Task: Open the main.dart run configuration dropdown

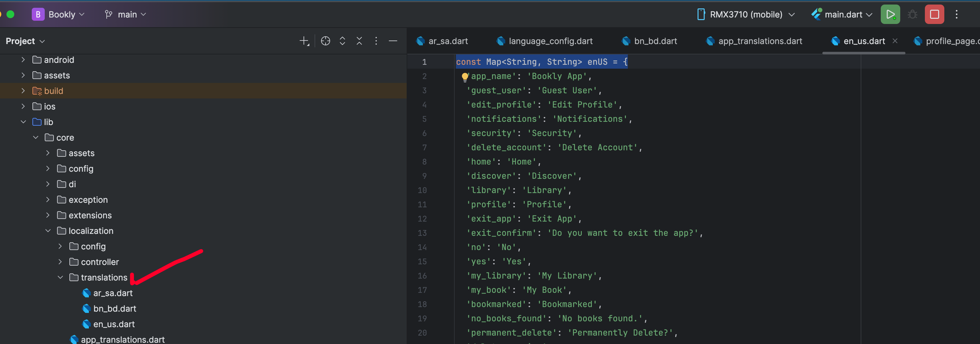Action: (848, 15)
